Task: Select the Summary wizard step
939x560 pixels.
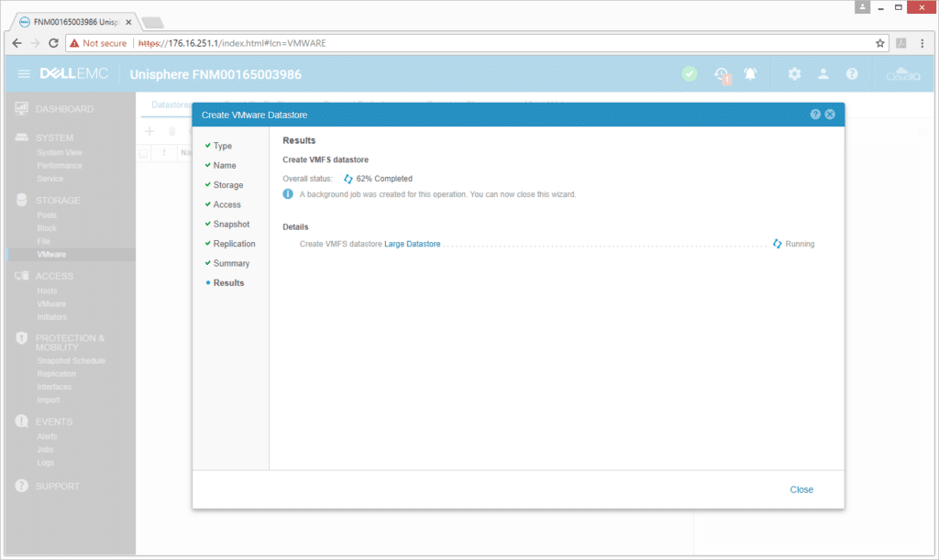Action: (231, 263)
